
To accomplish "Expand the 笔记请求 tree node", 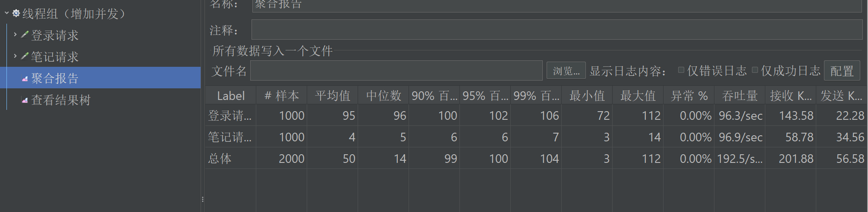I will click(x=16, y=56).
